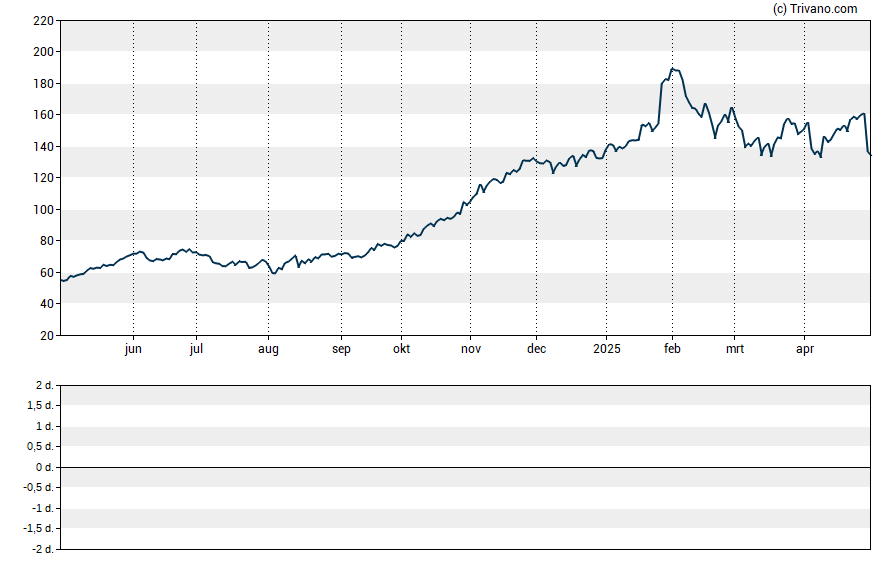This screenshot has height=565, width=888.
Task: Click the '0,5 d.' lower axis label
Action: pyautogui.click(x=41, y=447)
